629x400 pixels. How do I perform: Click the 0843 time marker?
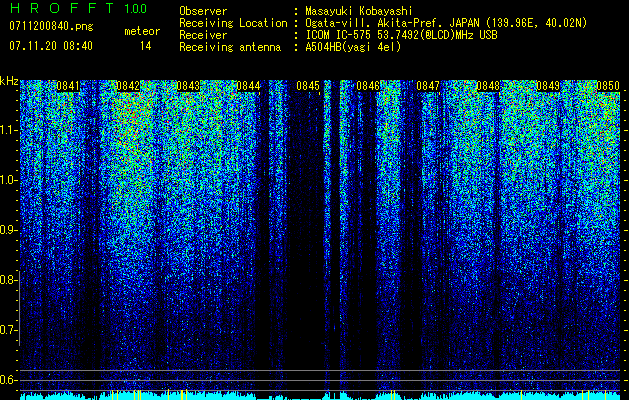[188, 86]
